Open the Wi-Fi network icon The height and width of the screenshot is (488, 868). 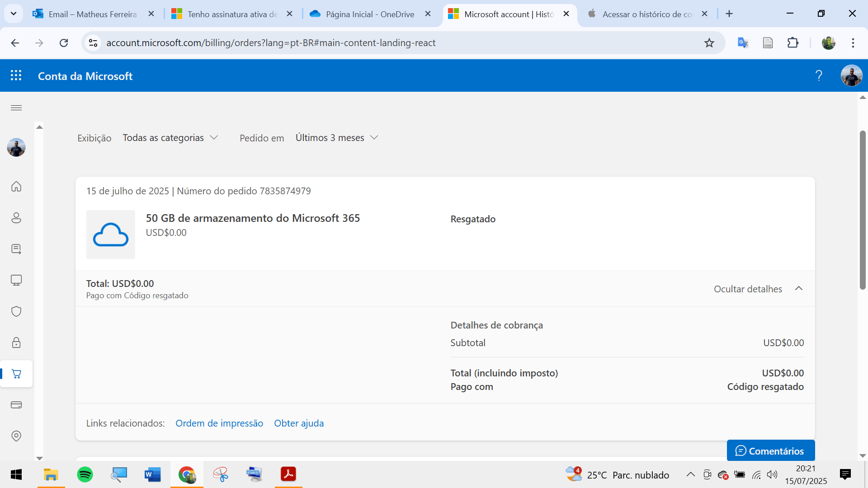(x=756, y=474)
